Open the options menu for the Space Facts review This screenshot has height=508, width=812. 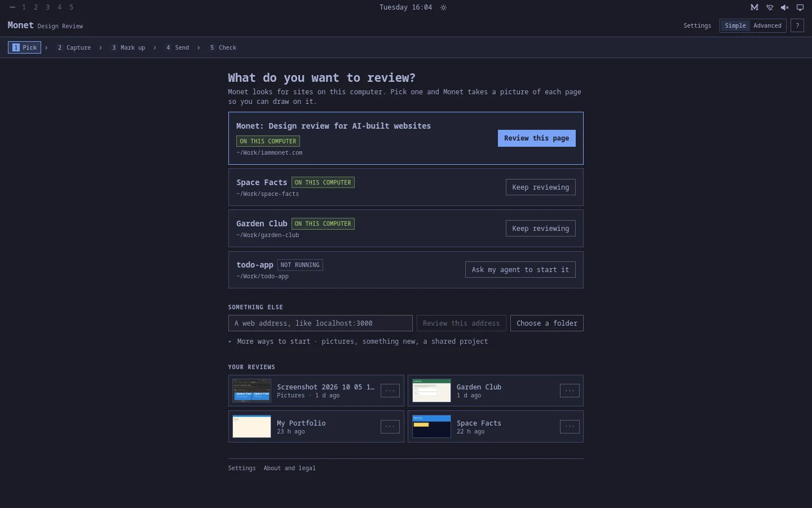tap(570, 427)
